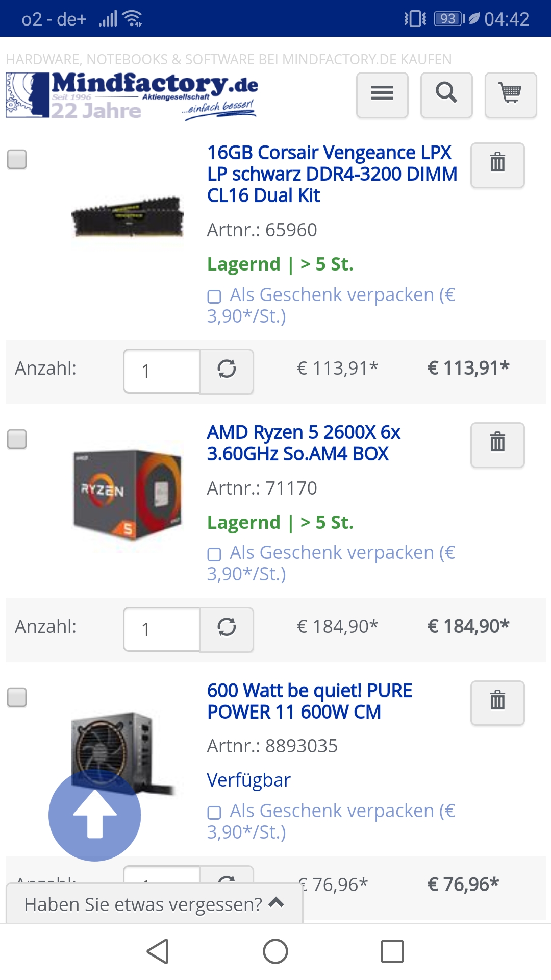Trash the be quiet! power supply
The image size is (551, 980).
(x=497, y=702)
